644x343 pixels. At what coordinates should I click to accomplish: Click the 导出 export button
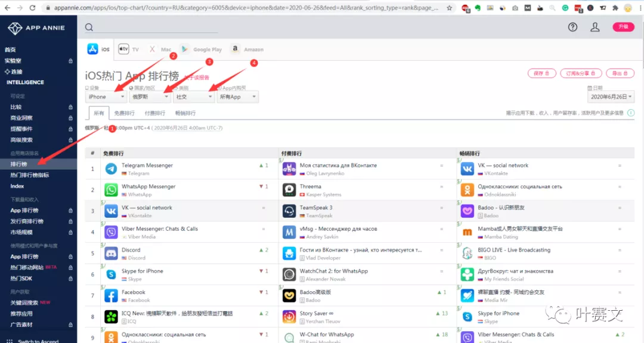point(619,73)
